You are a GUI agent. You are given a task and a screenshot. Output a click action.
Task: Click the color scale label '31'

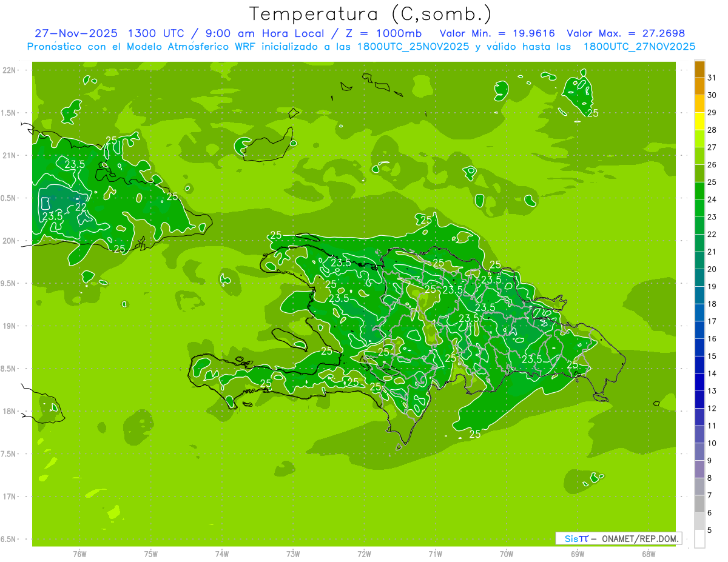pos(712,78)
